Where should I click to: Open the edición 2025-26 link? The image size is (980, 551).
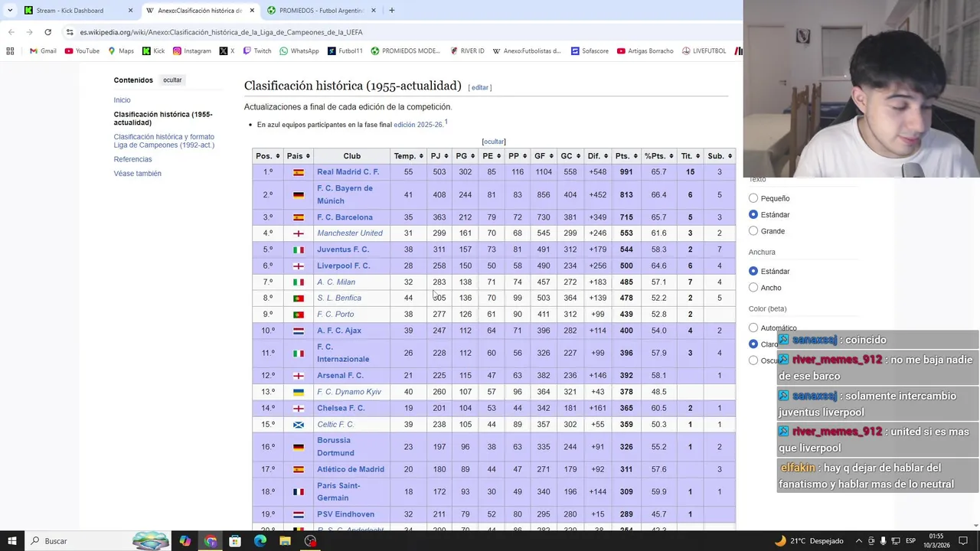[x=418, y=125]
